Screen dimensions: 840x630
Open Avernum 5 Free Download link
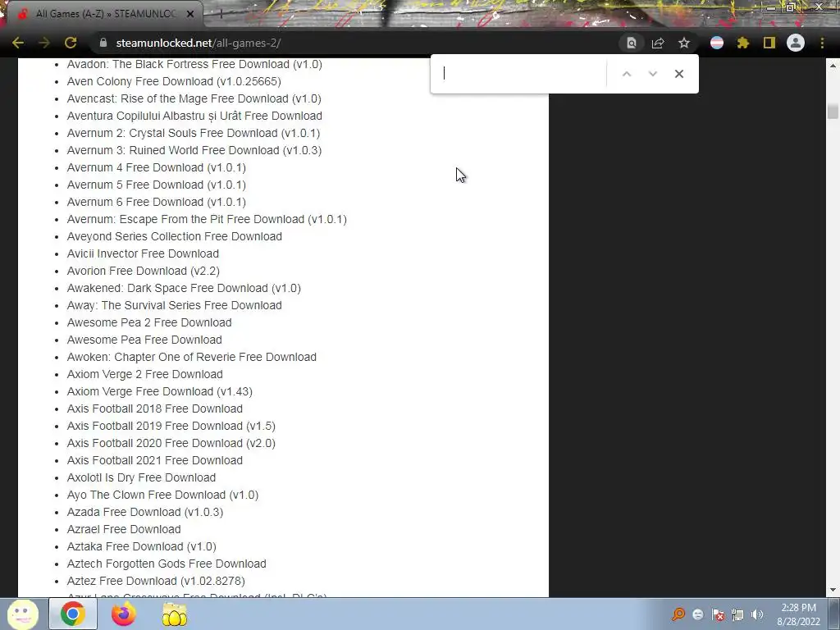tap(157, 185)
